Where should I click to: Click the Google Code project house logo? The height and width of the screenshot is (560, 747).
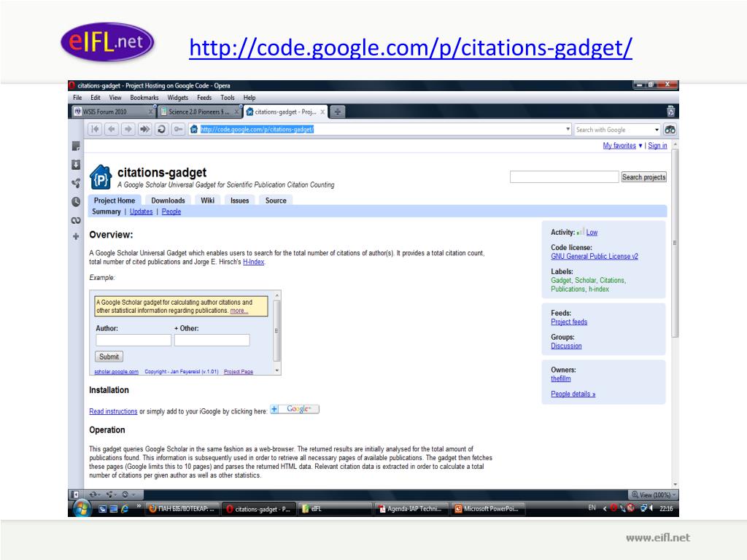101,178
